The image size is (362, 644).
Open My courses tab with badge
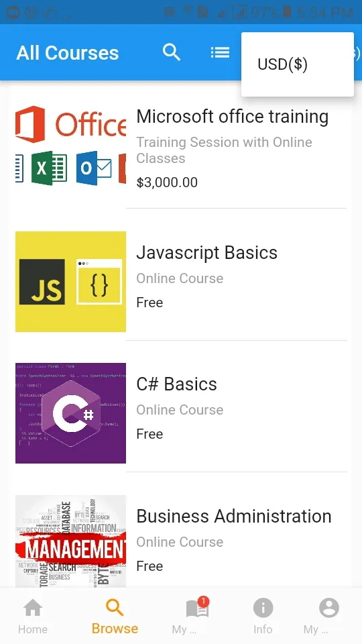[197, 616]
